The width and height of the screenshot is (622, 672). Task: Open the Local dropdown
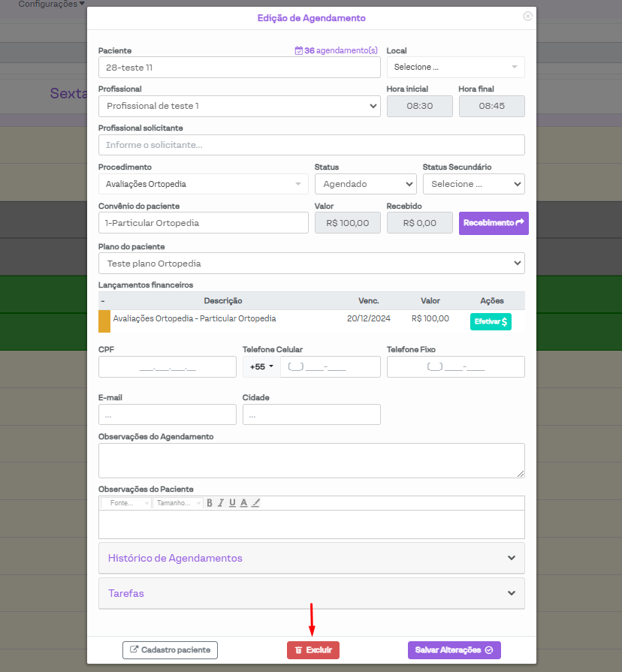[455, 67]
